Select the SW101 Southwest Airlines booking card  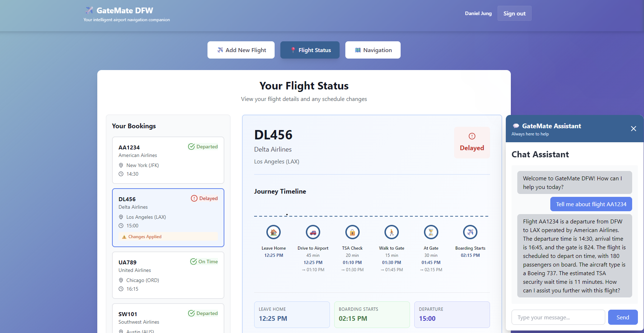pyautogui.click(x=168, y=318)
